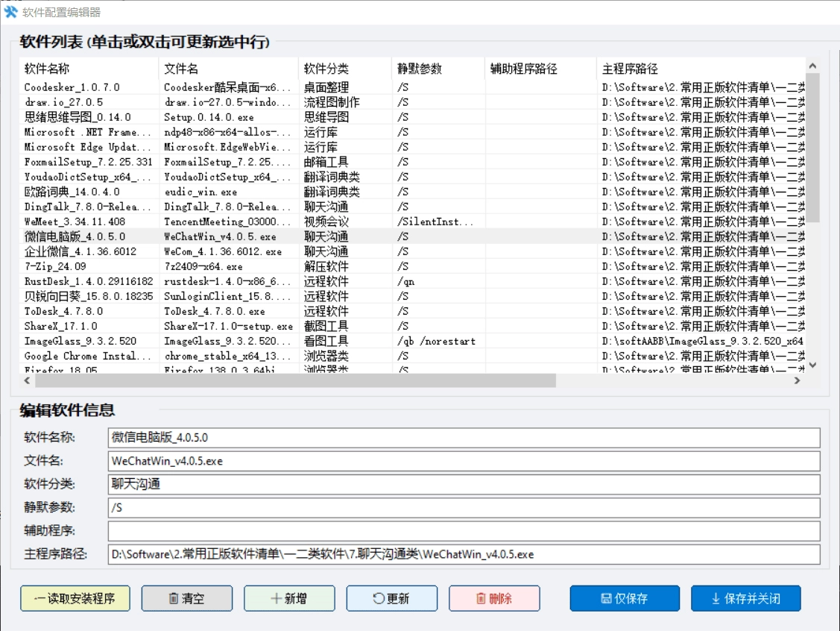Focus the empty 辅助程序 input field
The image size is (840, 631).
pyautogui.click(x=464, y=531)
